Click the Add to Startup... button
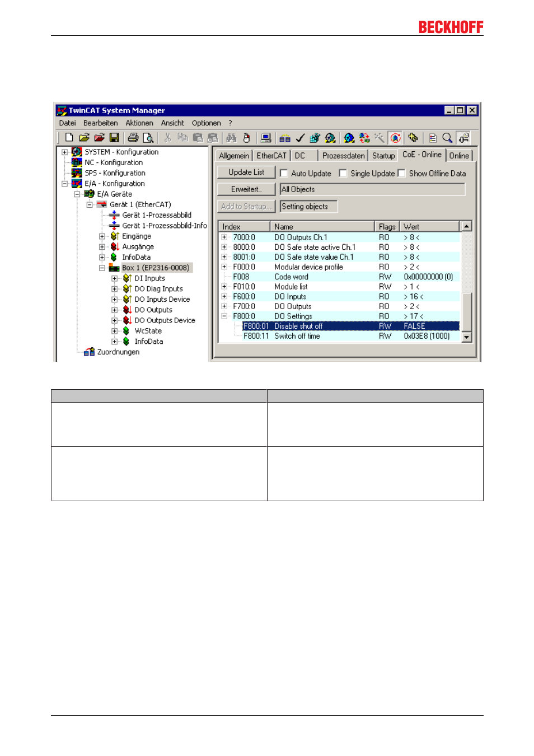534x756 pixels. [246, 206]
